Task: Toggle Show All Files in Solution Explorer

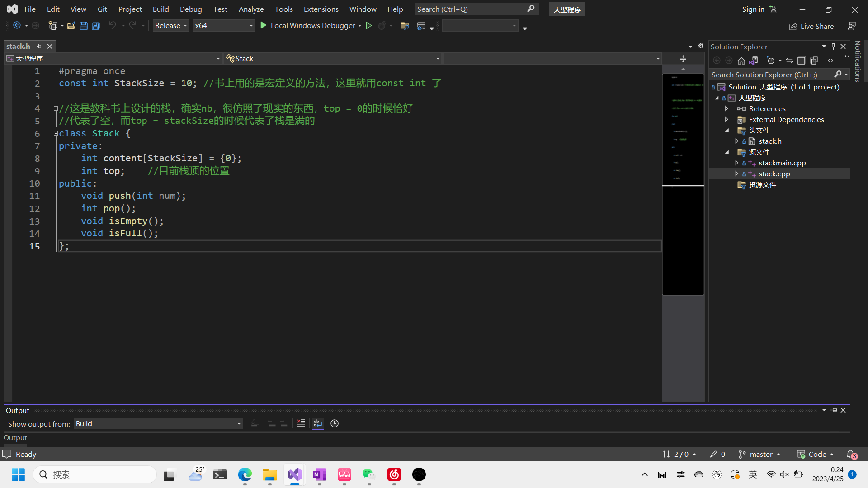Action: coord(814,61)
